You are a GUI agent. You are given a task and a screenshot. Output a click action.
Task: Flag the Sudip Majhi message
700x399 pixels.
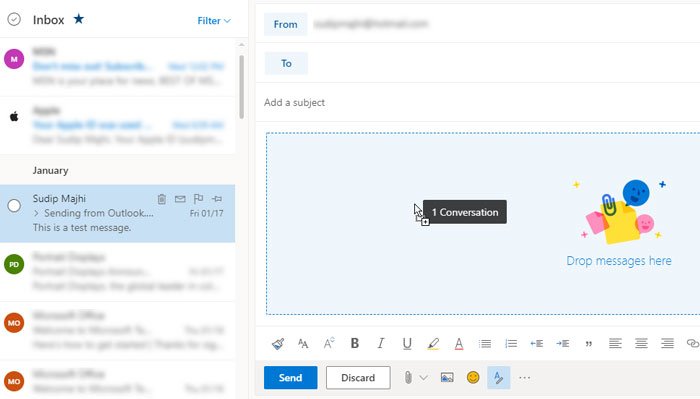[x=198, y=199]
